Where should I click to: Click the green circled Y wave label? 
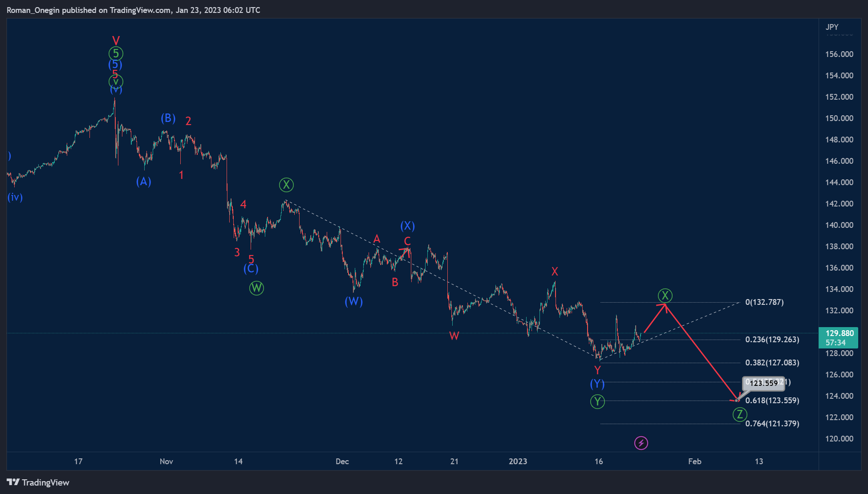point(597,401)
